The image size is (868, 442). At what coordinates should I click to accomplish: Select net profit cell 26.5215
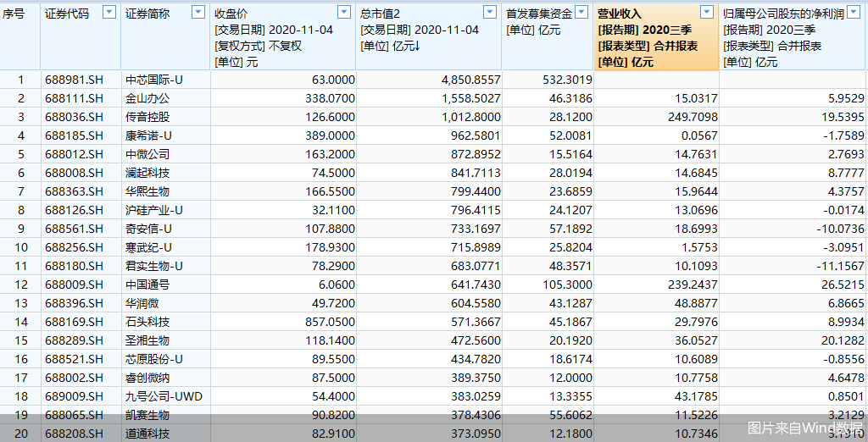[793, 285]
